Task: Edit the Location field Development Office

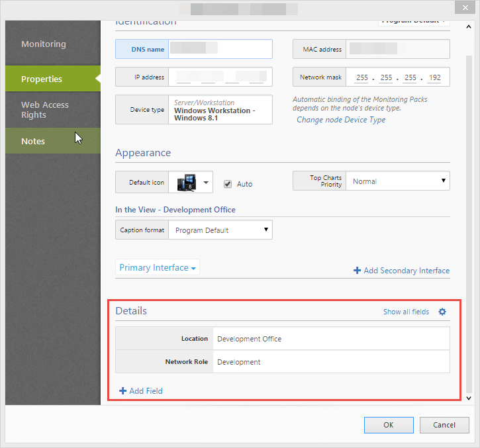Action: (331, 338)
